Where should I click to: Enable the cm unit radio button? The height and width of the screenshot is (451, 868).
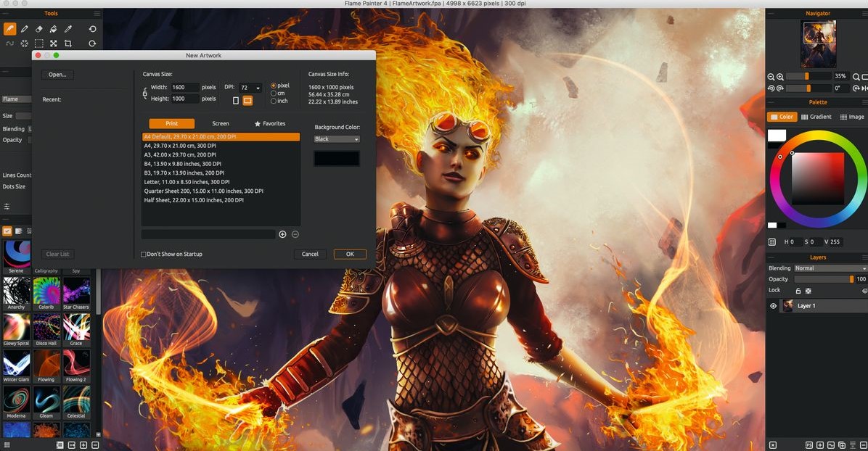(274, 94)
